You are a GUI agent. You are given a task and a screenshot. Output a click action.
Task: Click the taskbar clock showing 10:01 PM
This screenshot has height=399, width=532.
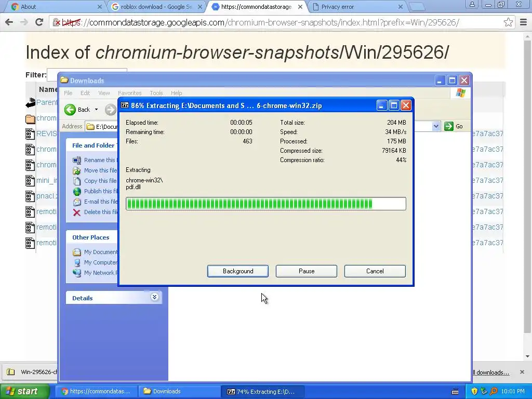[513, 392]
